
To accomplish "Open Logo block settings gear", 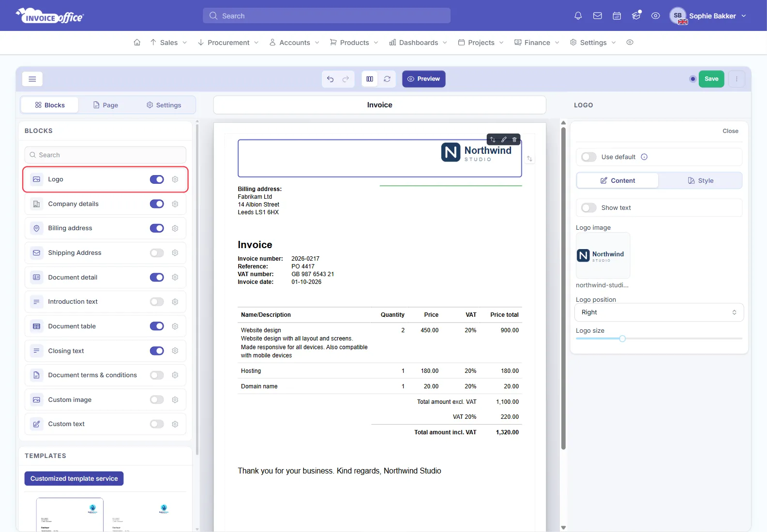I will (175, 179).
